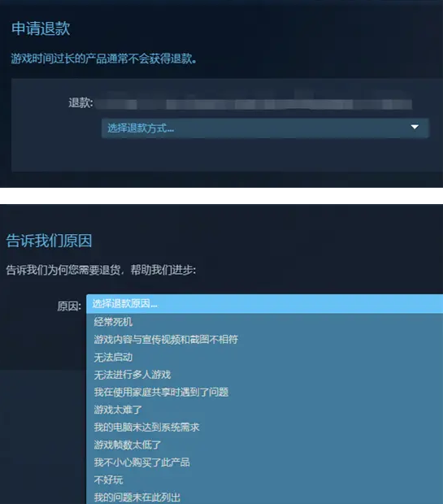Choose 游戏太难了 as refund reason
443x504 pixels.
pyautogui.click(x=264, y=410)
